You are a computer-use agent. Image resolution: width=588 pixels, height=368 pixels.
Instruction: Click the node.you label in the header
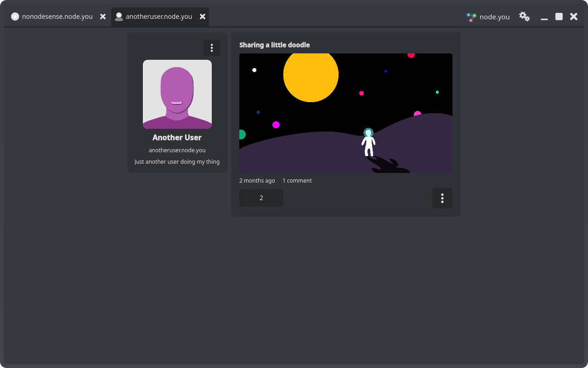[495, 17]
